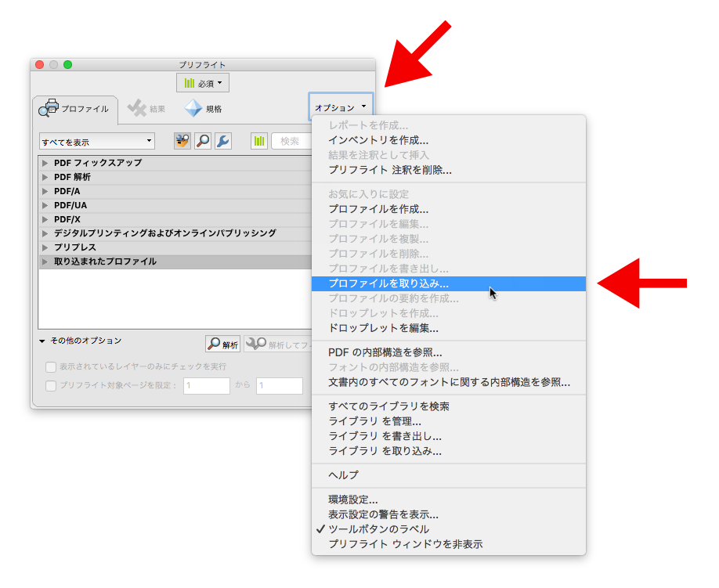Select the wrench fixups icon
Image resolution: width=719 pixels, height=588 pixels.
tap(223, 141)
